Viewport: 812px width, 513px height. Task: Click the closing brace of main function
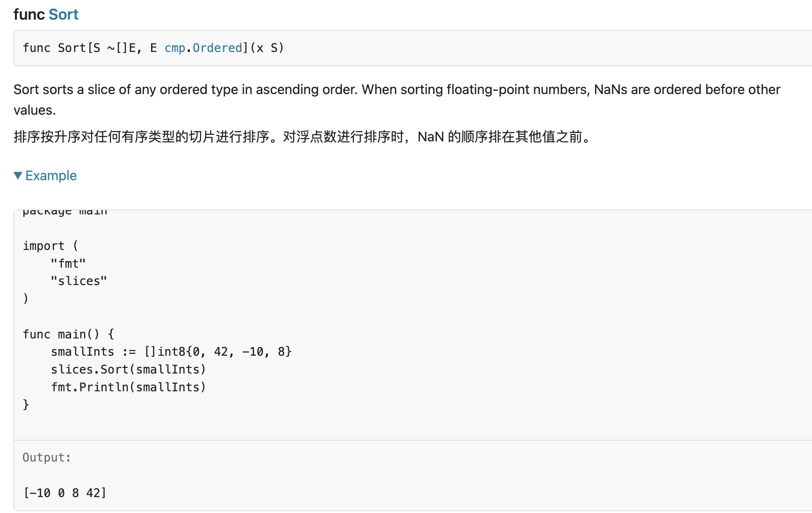click(x=26, y=404)
